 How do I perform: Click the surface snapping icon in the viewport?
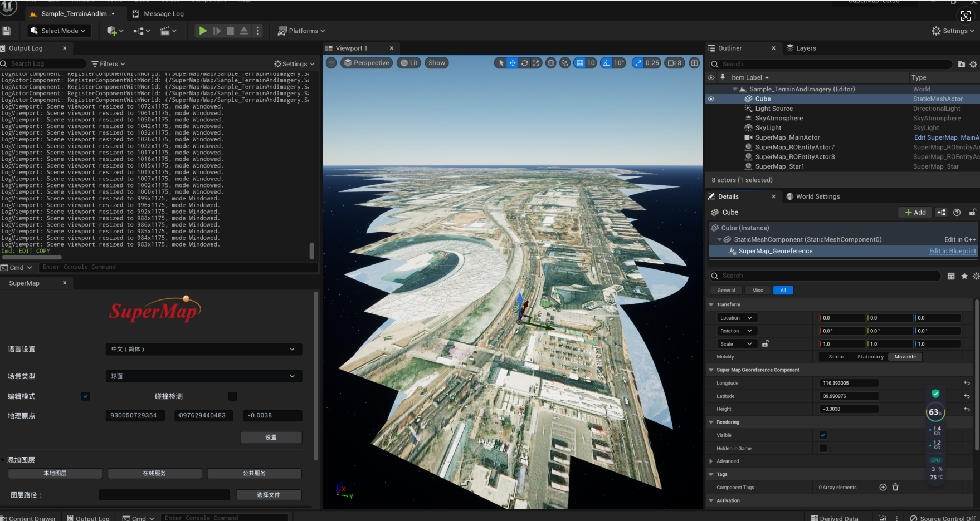(565, 63)
